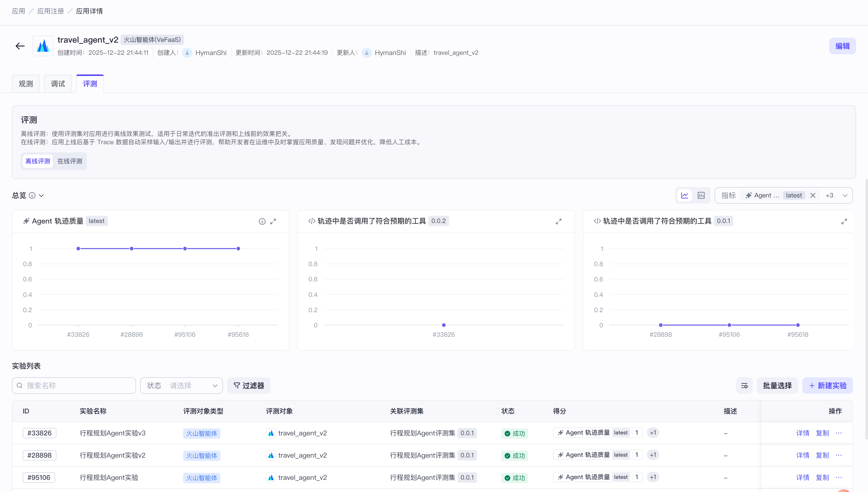Screen dimensions: 868x492
Task: Click the #33826 data point in 0.0.2 chart
Action: (x=444, y=325)
